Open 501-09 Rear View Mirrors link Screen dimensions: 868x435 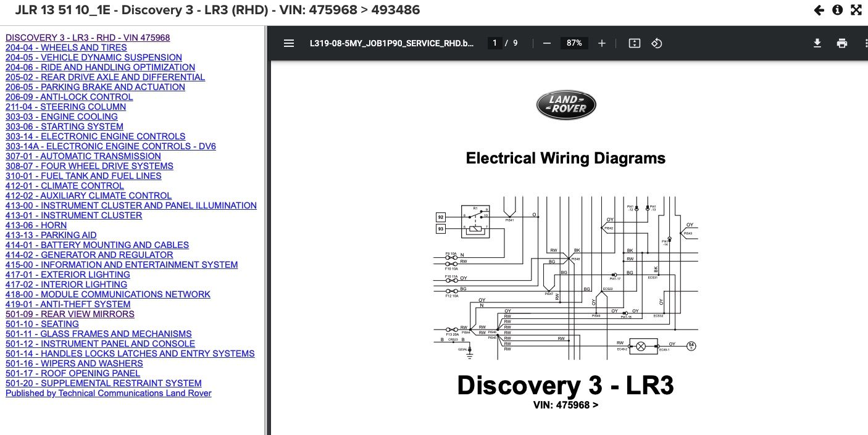(x=70, y=314)
